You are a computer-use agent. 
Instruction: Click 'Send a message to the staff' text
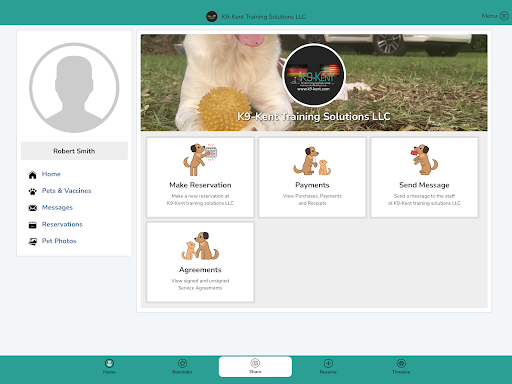[x=424, y=199]
